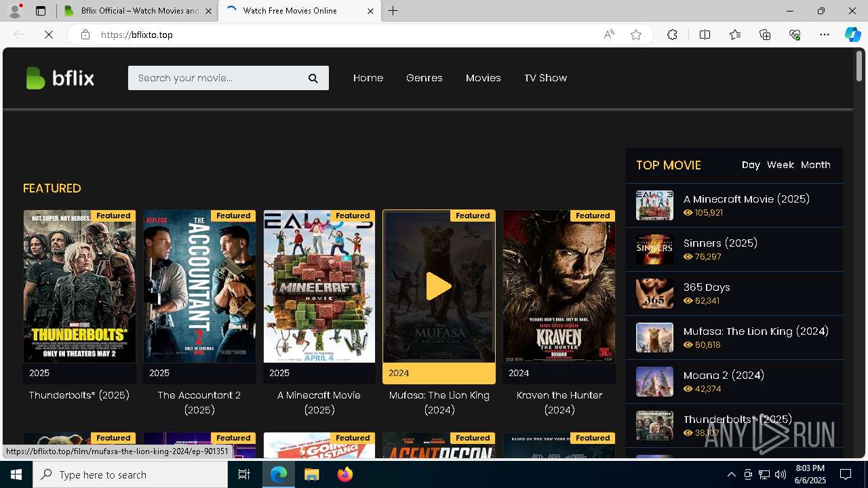Image resolution: width=868 pixels, height=488 pixels.
Task: Open Thunderbolts* (2025) title link
Action: (79, 395)
